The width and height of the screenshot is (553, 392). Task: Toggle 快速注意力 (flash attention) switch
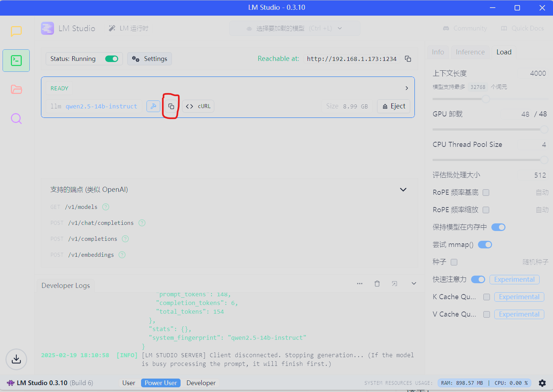coord(478,279)
